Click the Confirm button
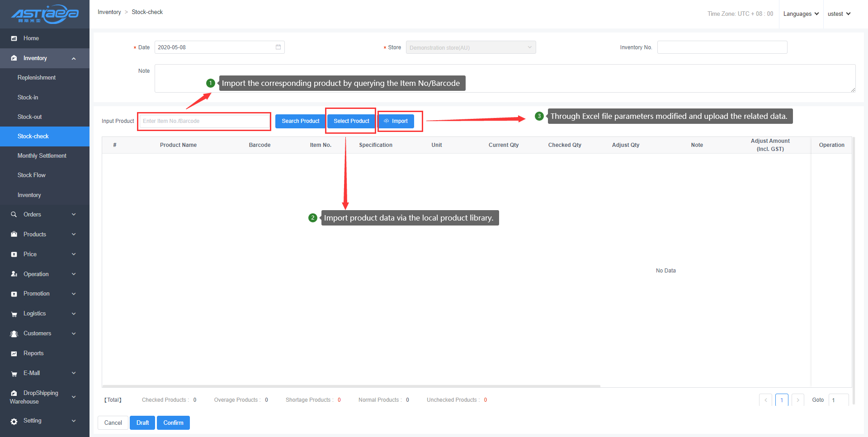The height and width of the screenshot is (437, 868). pyautogui.click(x=173, y=423)
